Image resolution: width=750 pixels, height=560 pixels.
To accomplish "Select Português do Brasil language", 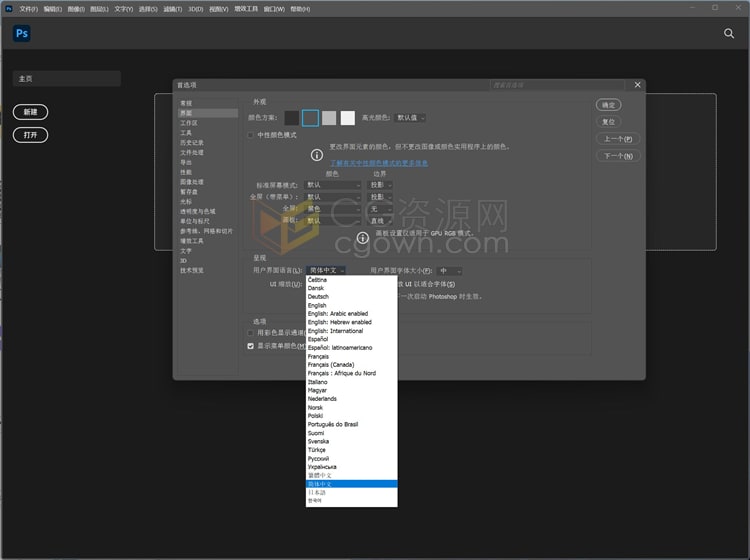I will coord(352,425).
